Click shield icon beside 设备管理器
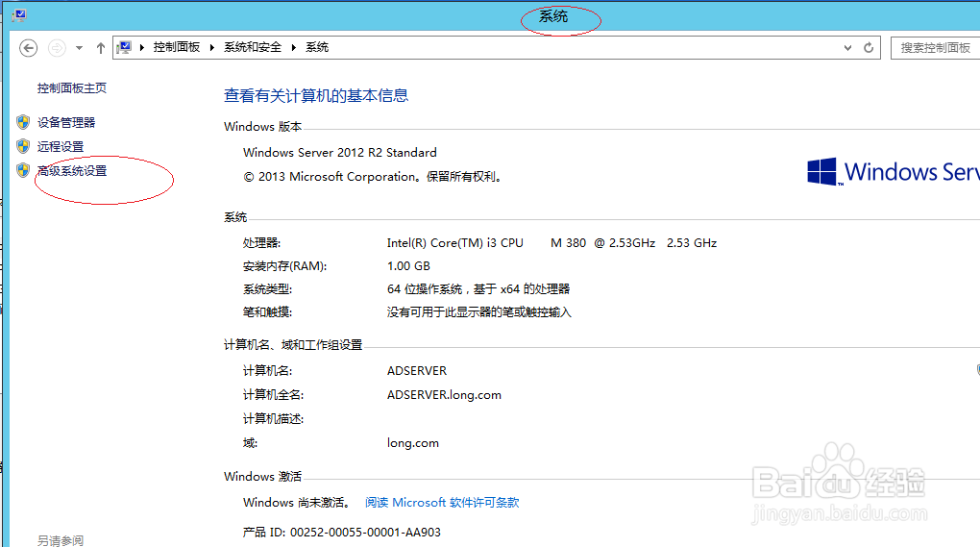 23,122
